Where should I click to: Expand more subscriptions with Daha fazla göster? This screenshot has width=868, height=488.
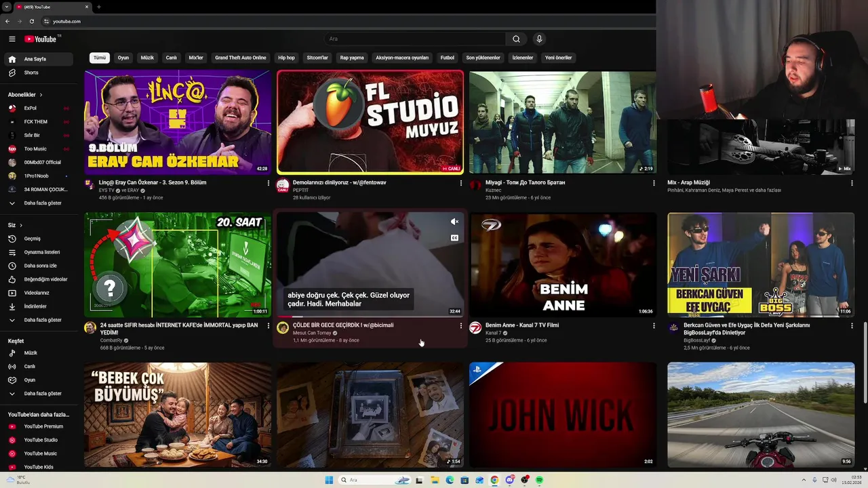click(38, 203)
